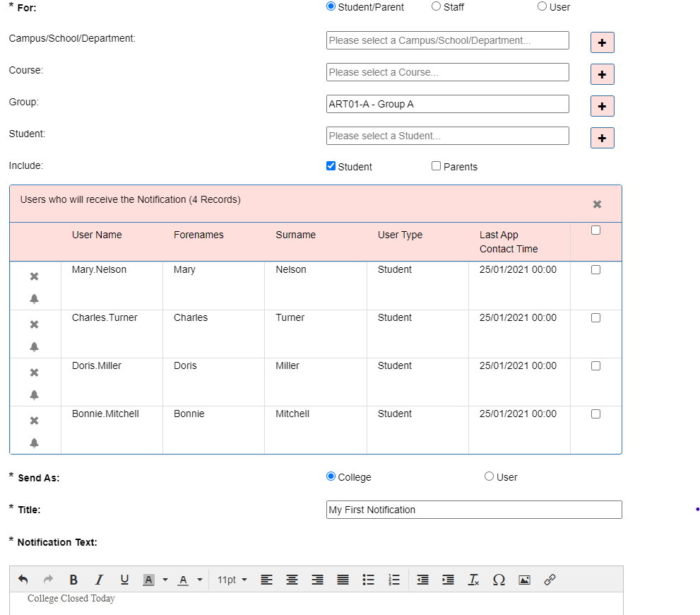
Task: Align text center
Action: (292, 580)
